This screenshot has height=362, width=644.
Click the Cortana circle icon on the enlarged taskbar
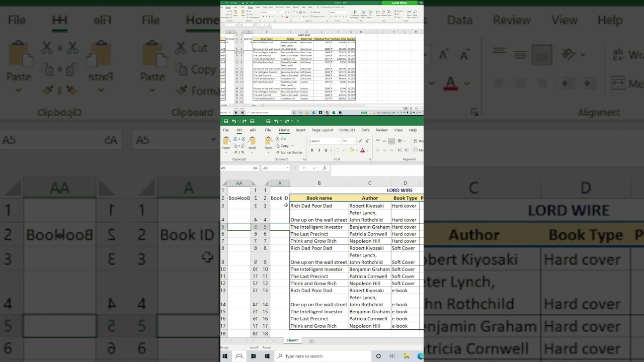pyautogui.click(x=378, y=356)
